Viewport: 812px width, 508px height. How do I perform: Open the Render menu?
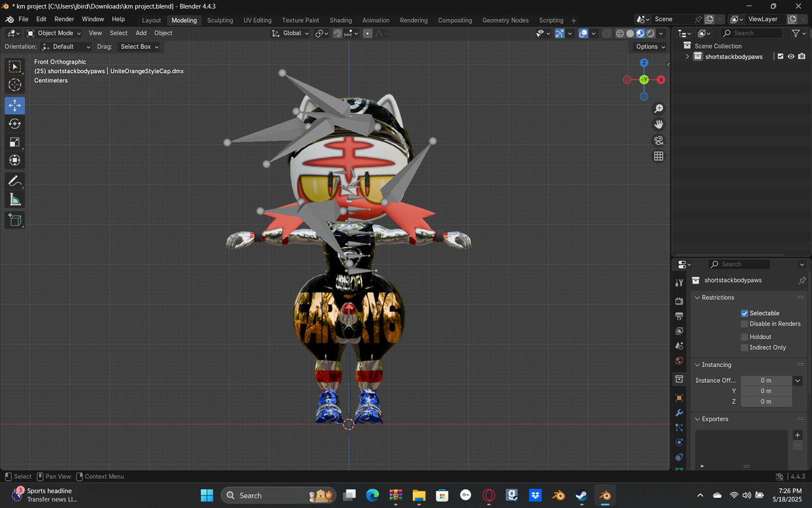point(64,19)
